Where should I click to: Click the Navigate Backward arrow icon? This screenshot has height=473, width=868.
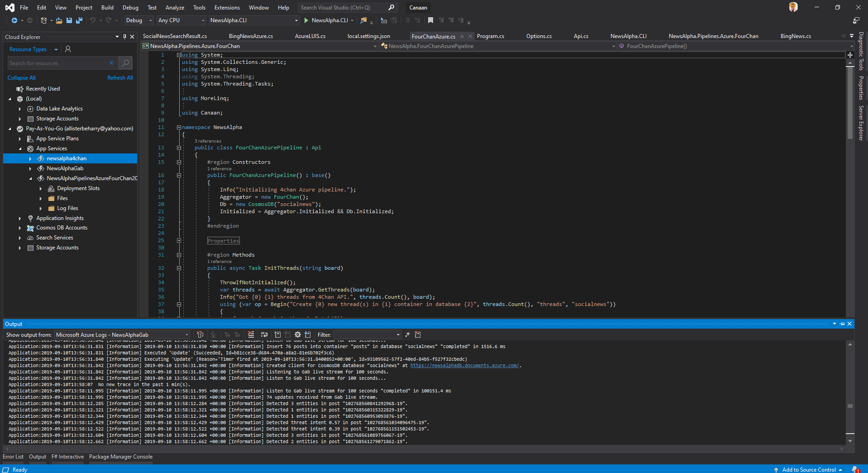14,20
